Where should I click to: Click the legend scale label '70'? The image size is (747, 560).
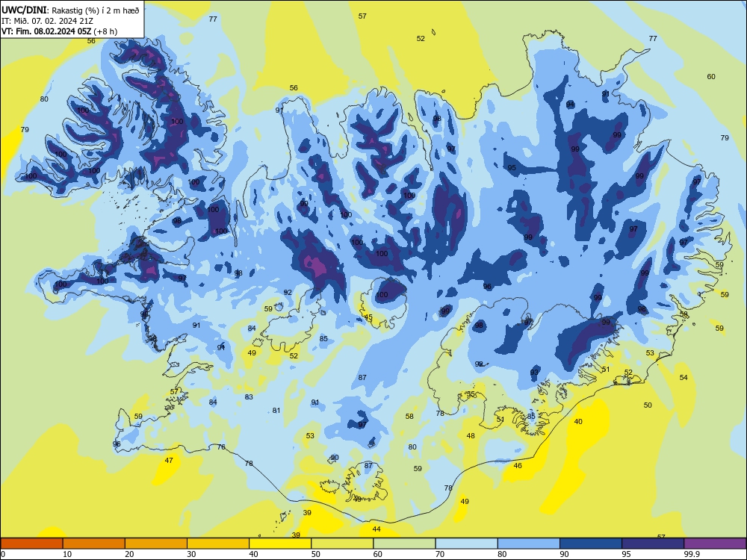click(x=440, y=554)
